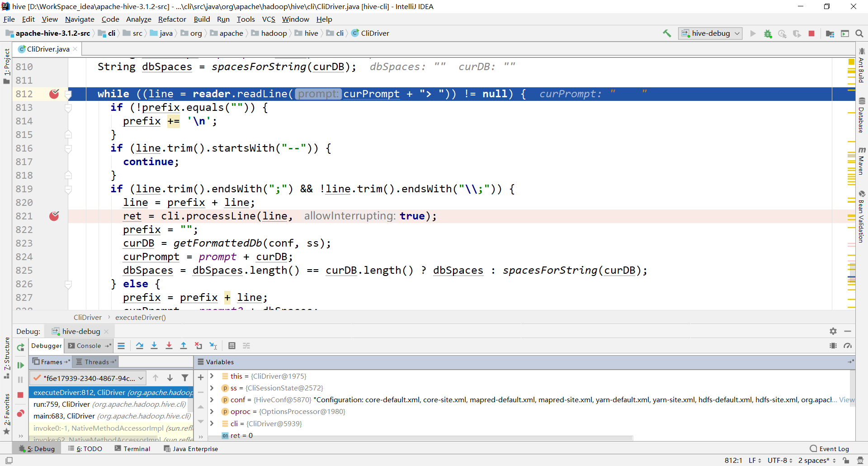Open the thread selector dropdown in Frames
This screenshot has height=466, width=868.
pos(88,378)
